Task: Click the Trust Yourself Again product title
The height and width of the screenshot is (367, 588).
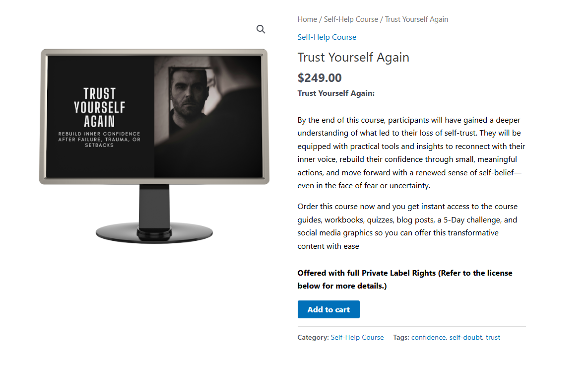Action: coord(353,58)
